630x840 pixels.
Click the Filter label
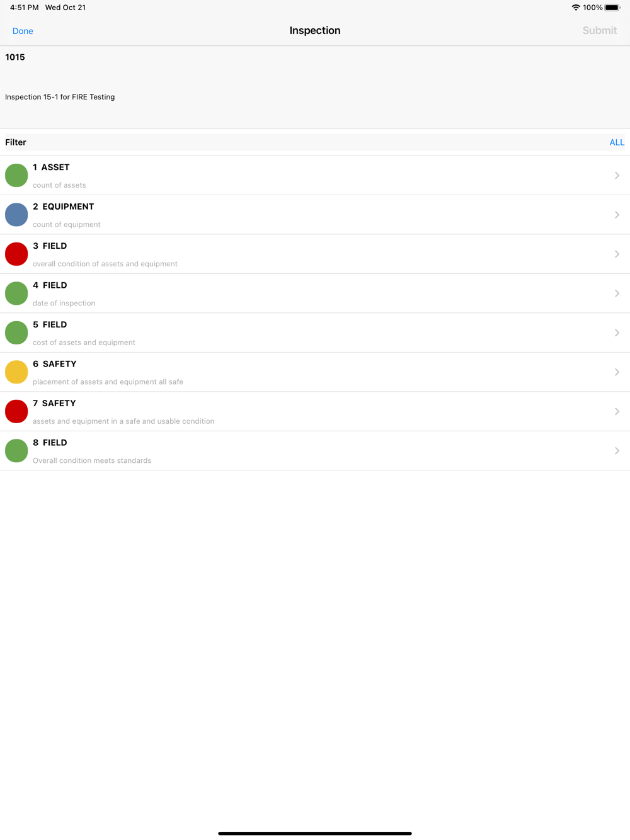16,142
